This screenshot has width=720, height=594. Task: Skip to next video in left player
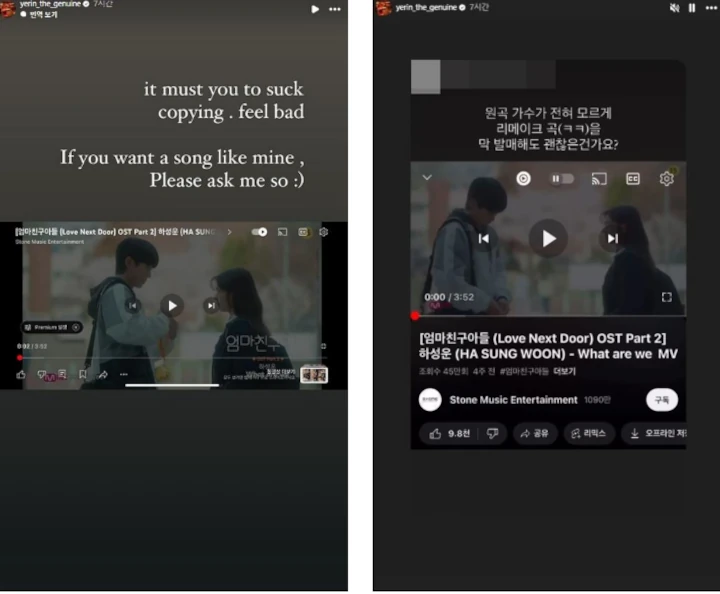click(x=211, y=306)
